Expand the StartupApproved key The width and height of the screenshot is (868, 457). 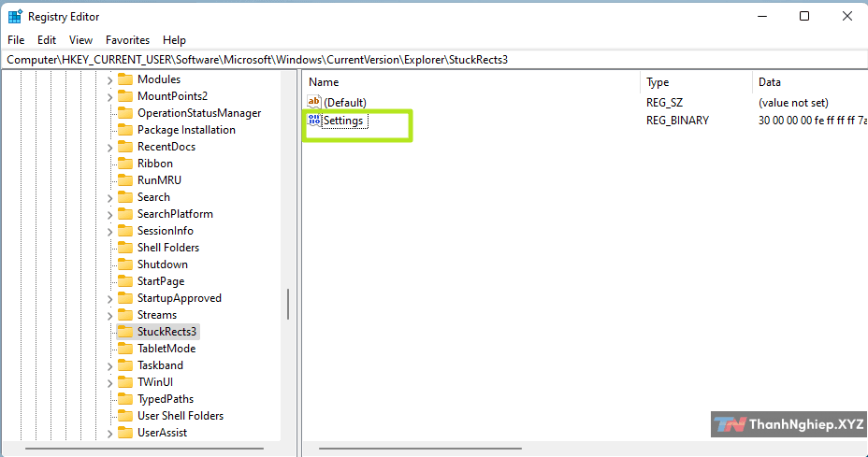109,299
